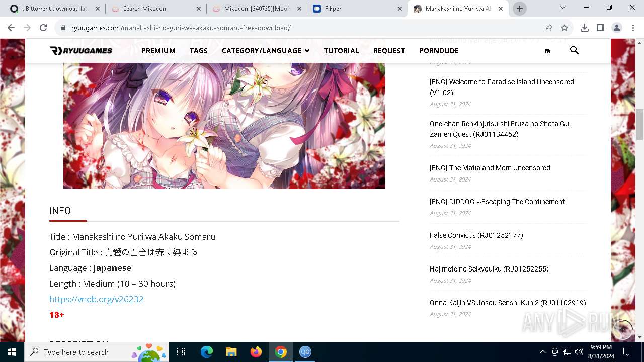Screen dimensions: 644x362
Task: Switch to the Fikper tab
Action: 357,9
